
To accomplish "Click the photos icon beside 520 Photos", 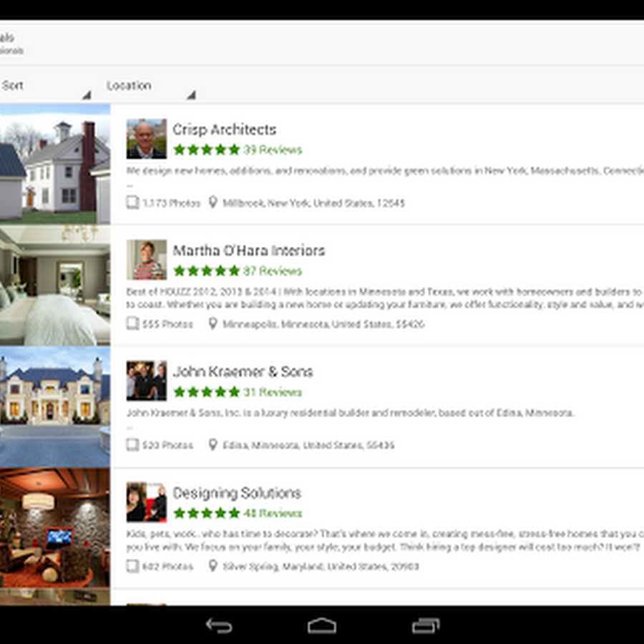I will point(132,445).
